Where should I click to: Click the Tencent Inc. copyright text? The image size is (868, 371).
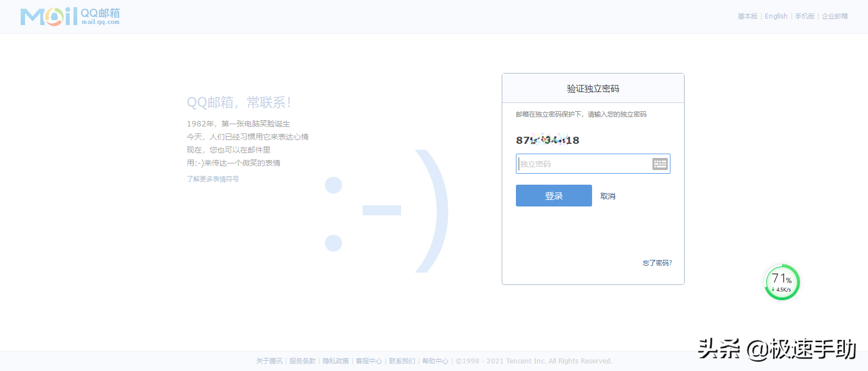point(534,361)
